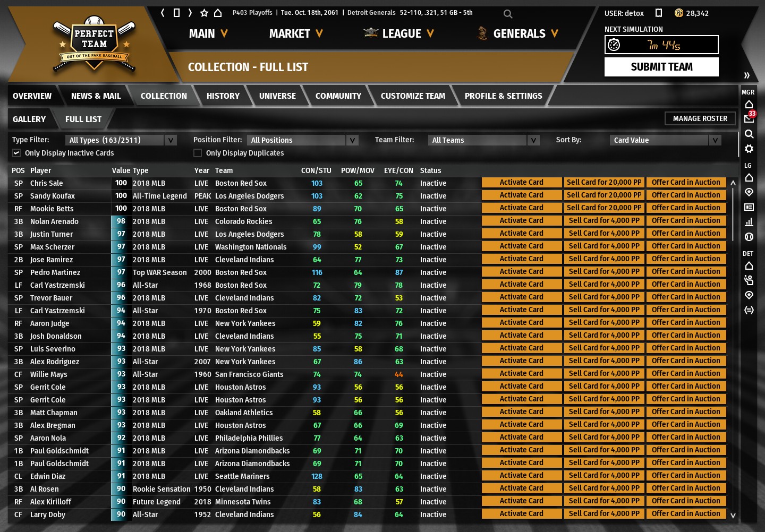Activate the Chris Sale card
Viewport: 765px width, 532px height.
pyautogui.click(x=521, y=183)
